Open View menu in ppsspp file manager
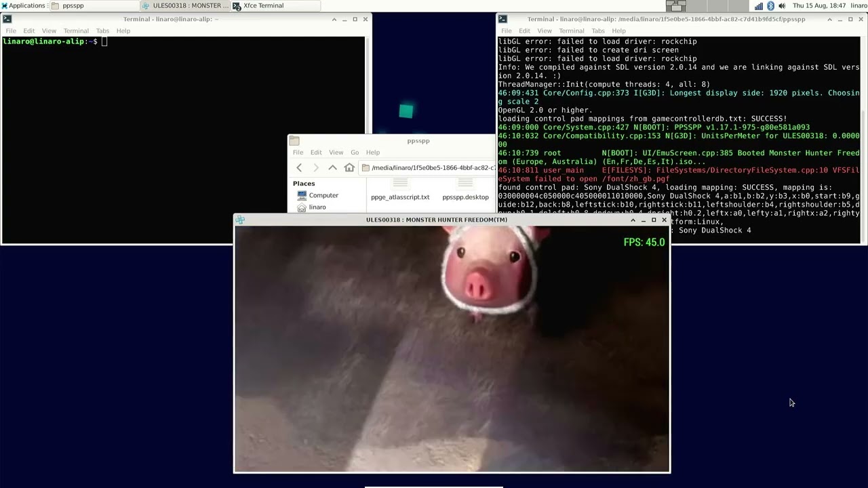 click(336, 152)
